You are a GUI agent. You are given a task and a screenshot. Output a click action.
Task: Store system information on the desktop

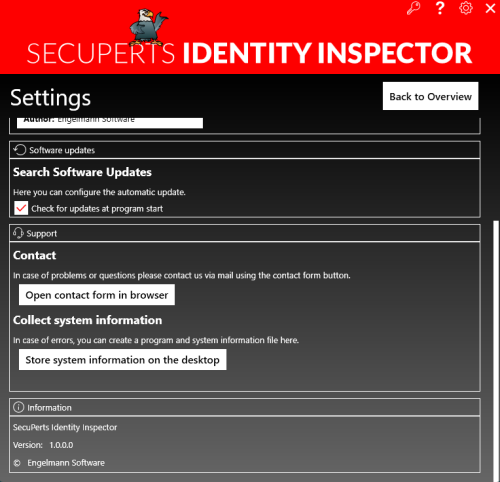pos(122,360)
